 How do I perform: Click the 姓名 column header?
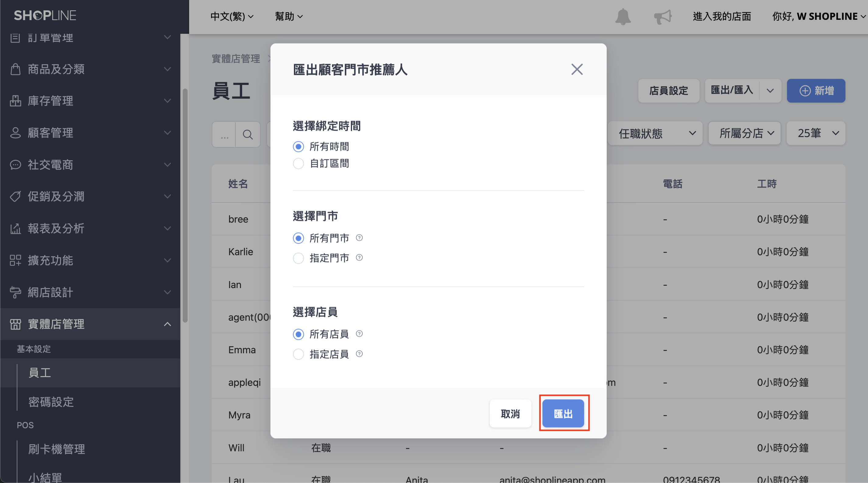(x=238, y=184)
